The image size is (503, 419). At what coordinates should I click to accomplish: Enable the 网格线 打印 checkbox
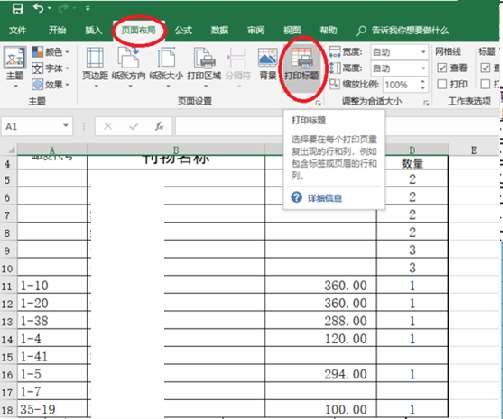442,84
